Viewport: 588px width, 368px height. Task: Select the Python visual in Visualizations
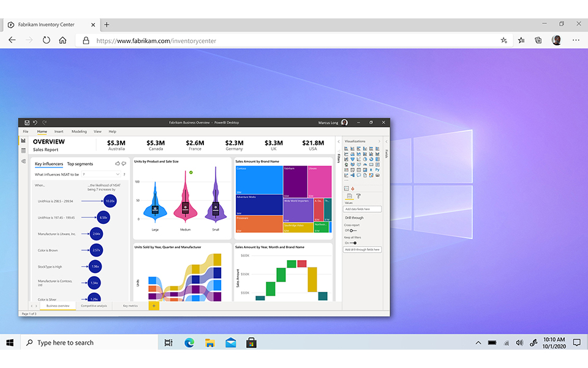[x=376, y=169]
